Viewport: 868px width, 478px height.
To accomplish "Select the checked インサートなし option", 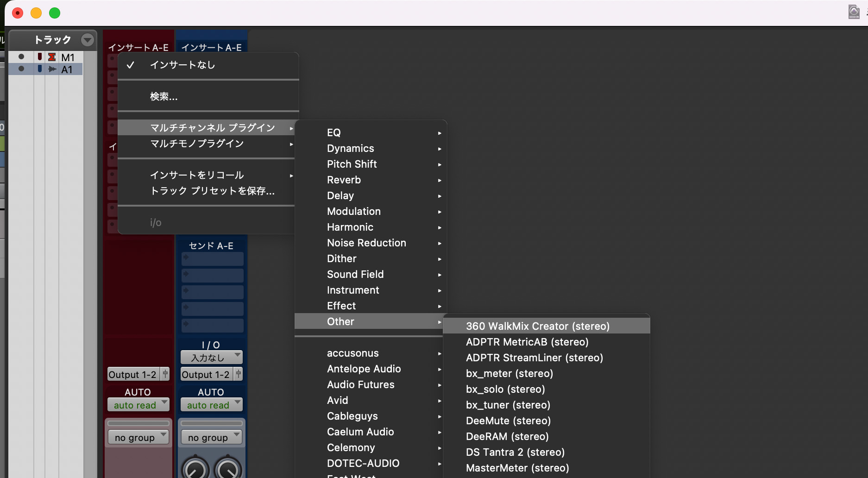I will coord(182,65).
